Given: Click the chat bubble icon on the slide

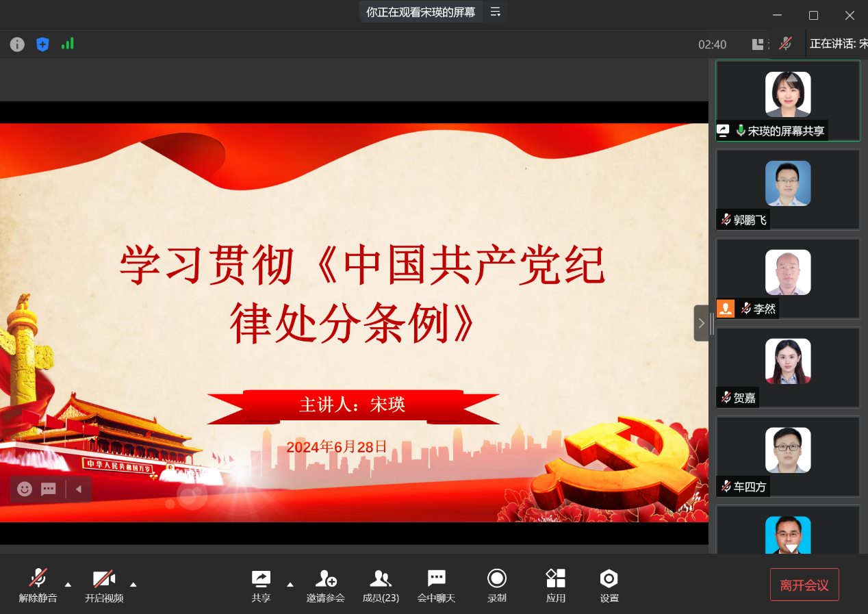Looking at the screenshot, I should [x=49, y=489].
